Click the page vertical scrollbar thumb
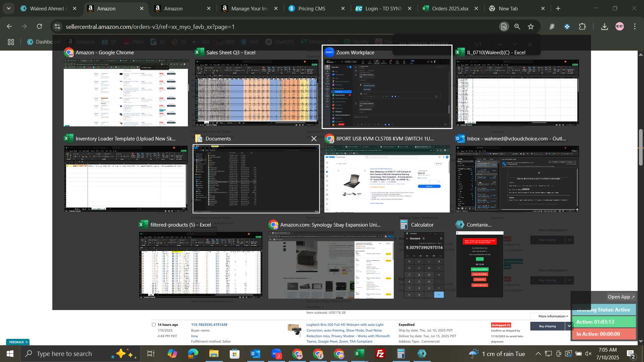The width and height of the screenshot is (644, 362). coord(641,147)
